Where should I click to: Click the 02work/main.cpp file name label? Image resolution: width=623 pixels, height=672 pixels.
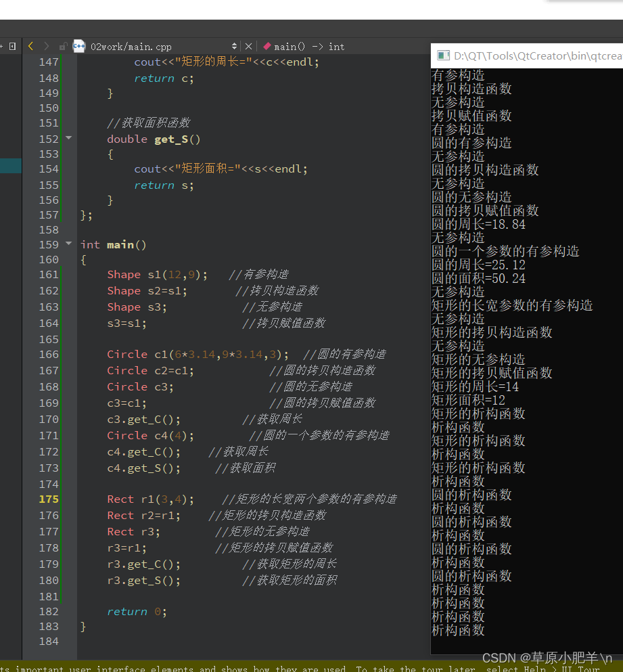click(x=131, y=47)
